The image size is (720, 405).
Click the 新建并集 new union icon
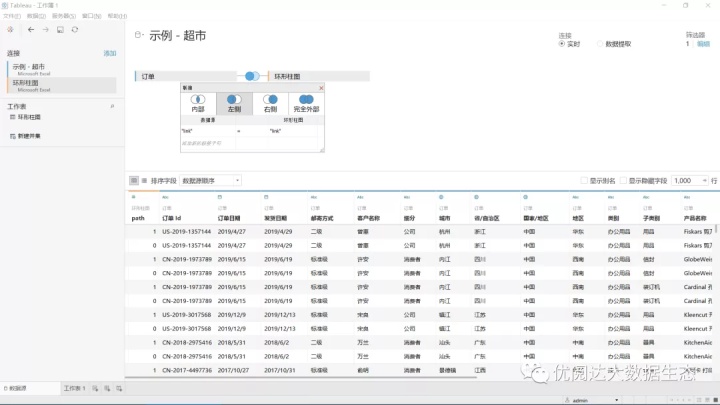(x=12, y=136)
